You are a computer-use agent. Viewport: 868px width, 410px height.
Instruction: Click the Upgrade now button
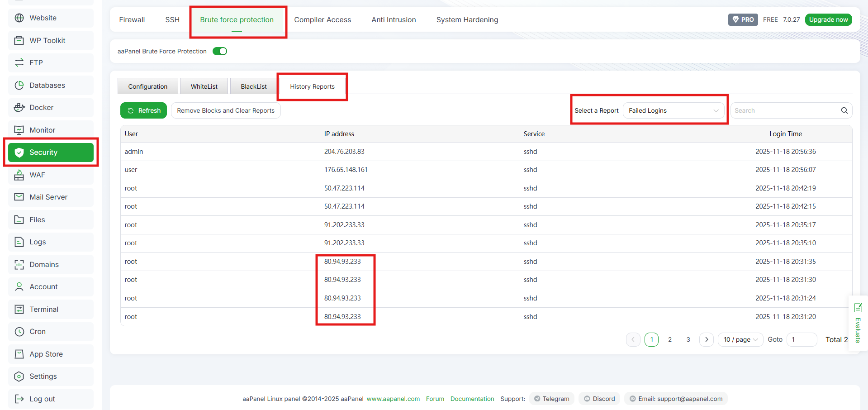pyautogui.click(x=828, y=19)
